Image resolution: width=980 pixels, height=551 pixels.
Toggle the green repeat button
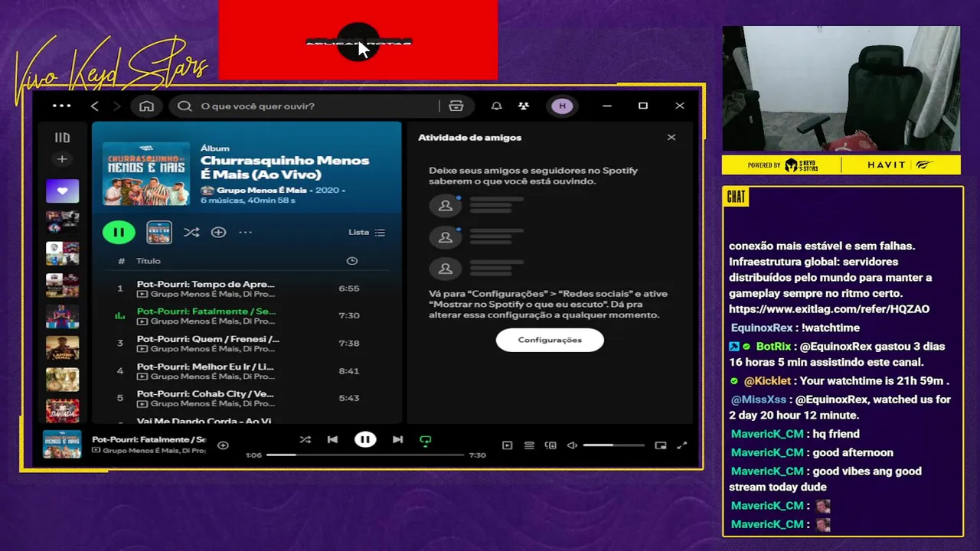pyautogui.click(x=426, y=441)
